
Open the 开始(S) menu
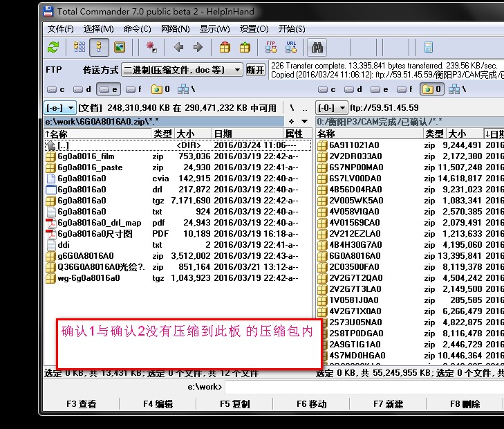click(292, 29)
